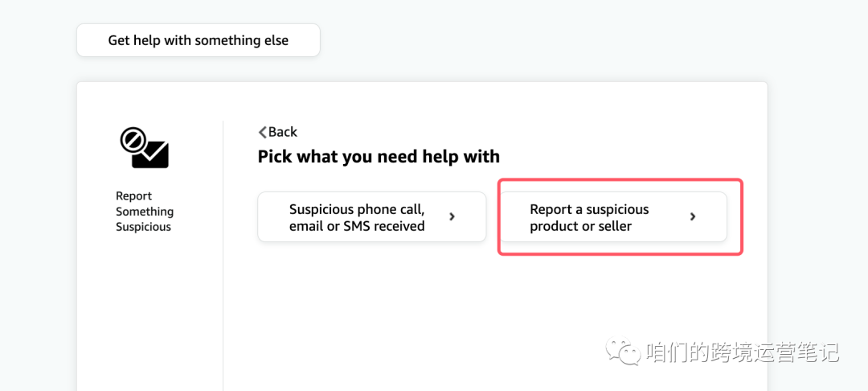
Task: Go back using the Back link
Action: 278,132
